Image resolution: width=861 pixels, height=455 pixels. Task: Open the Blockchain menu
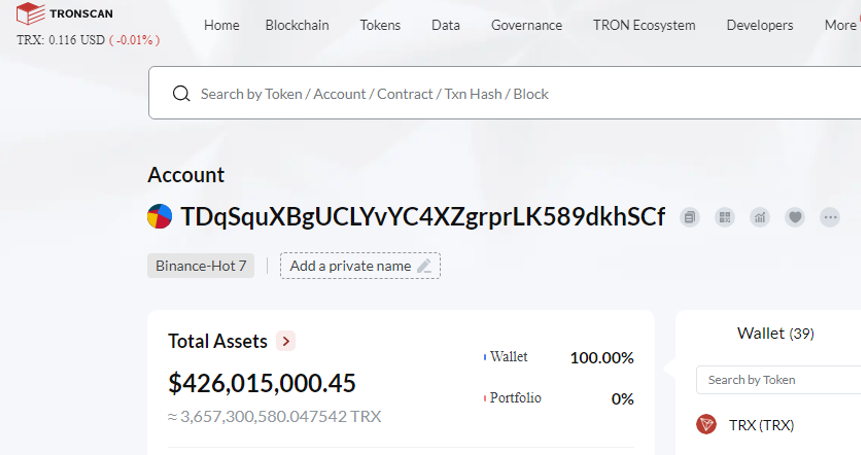(297, 25)
